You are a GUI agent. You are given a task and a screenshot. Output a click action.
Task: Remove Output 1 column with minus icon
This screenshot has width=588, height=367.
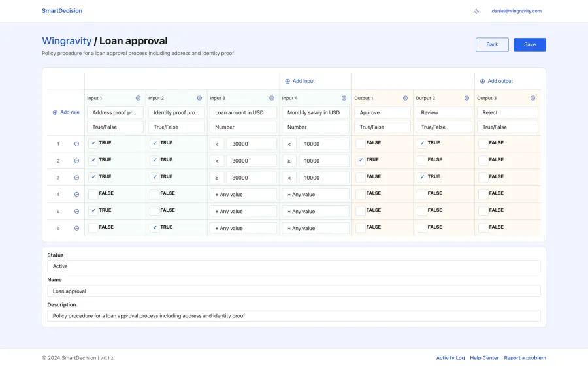pos(405,98)
